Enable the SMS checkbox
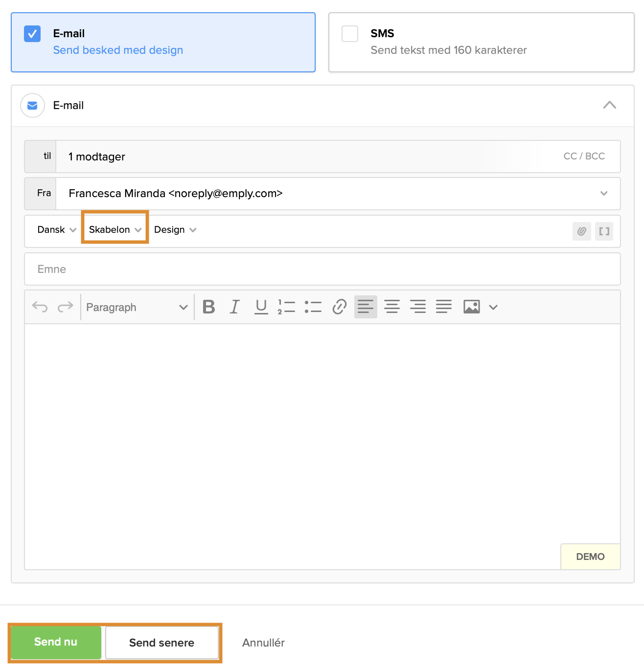644x669 pixels. (x=350, y=34)
